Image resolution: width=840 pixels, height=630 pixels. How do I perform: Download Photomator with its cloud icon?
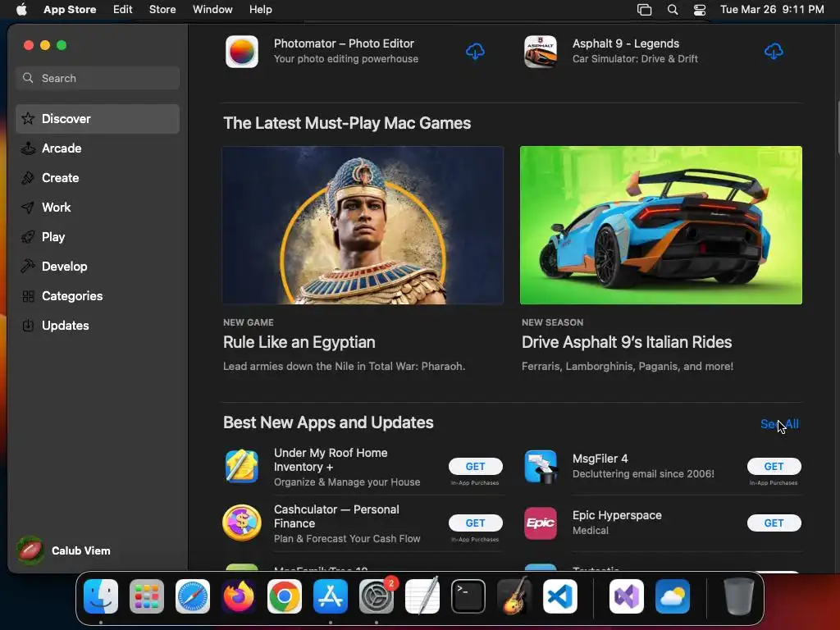tap(475, 52)
